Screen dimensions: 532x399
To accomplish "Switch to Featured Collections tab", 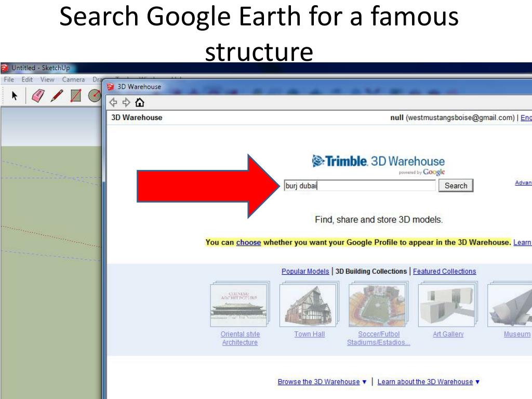I will pyautogui.click(x=444, y=271).
